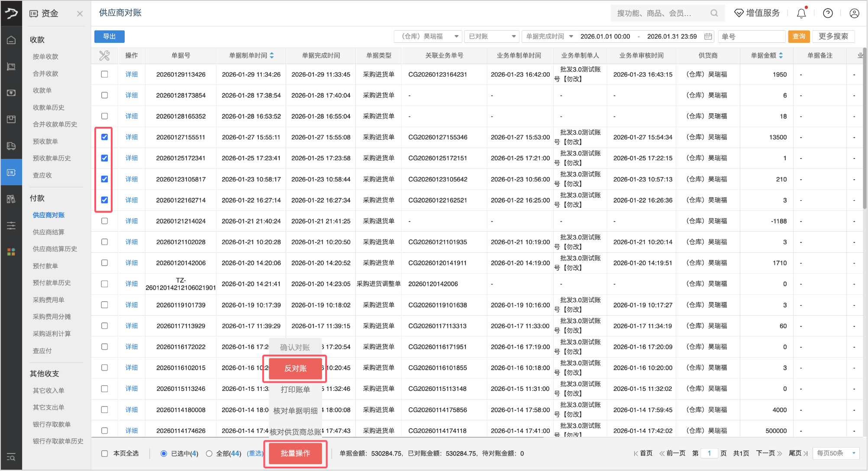
Task: Select the 全部(44) radio button
Action: pyautogui.click(x=209, y=453)
